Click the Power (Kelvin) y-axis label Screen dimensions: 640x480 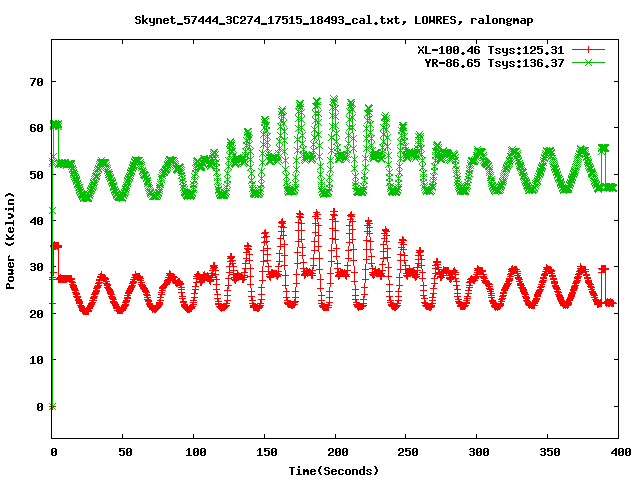(10, 241)
